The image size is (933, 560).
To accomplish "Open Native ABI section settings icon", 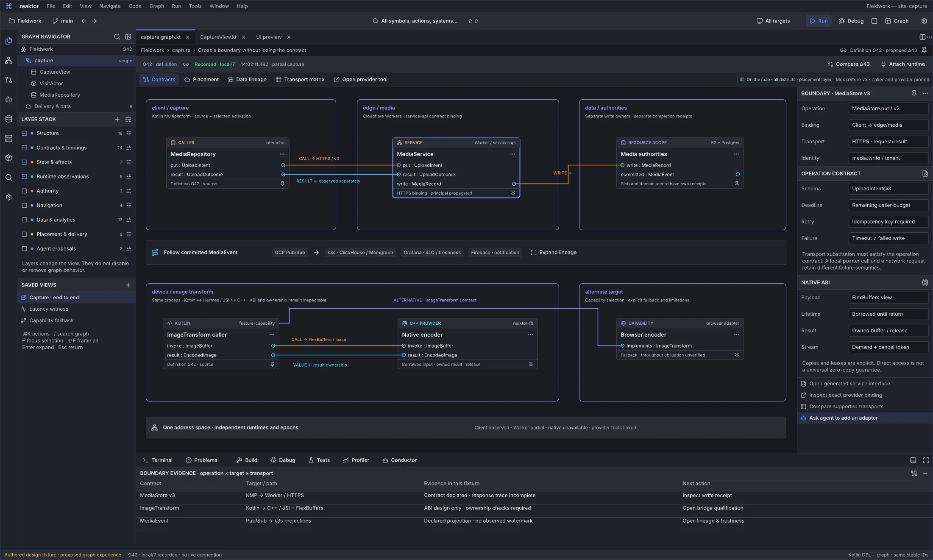I will [x=925, y=283].
